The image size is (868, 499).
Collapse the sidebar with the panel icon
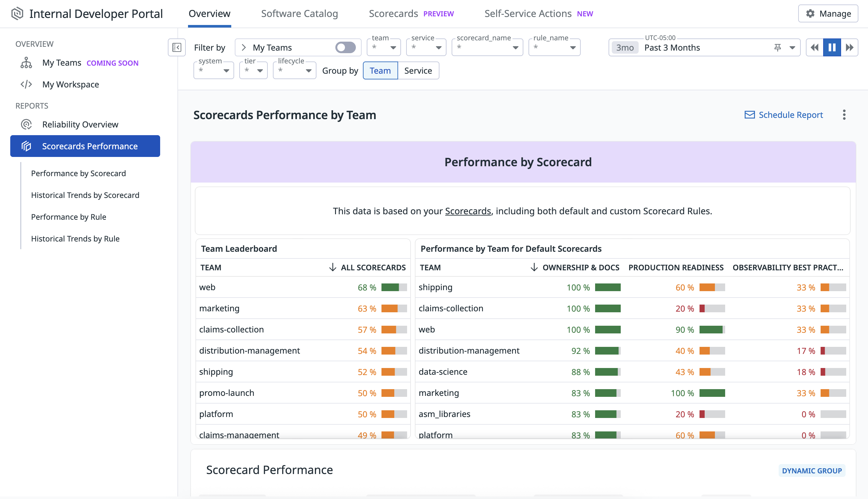click(x=176, y=47)
